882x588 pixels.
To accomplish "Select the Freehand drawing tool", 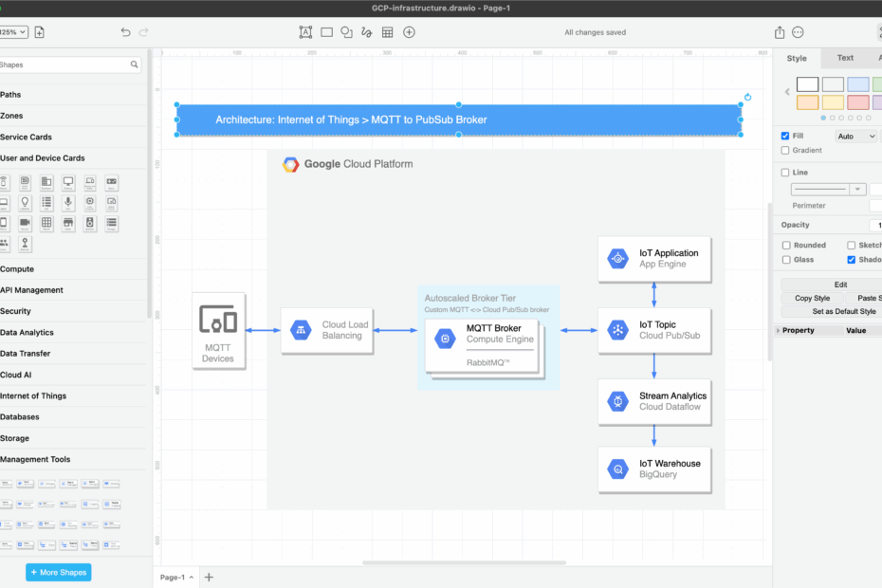I will 367,32.
